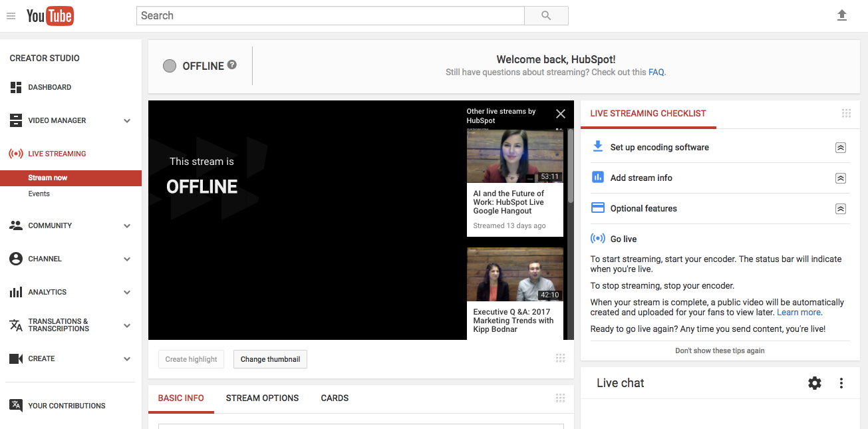Click the upload arrow icon

[842, 15]
